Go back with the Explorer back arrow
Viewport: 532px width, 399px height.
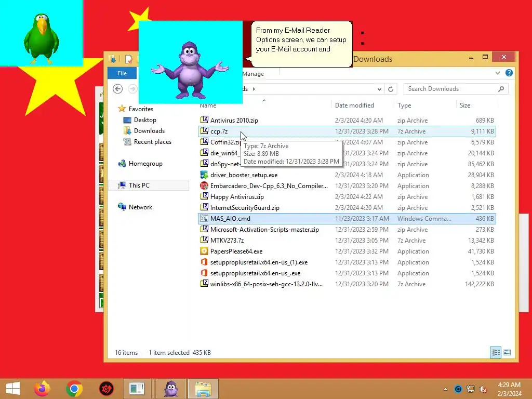pyautogui.click(x=118, y=89)
